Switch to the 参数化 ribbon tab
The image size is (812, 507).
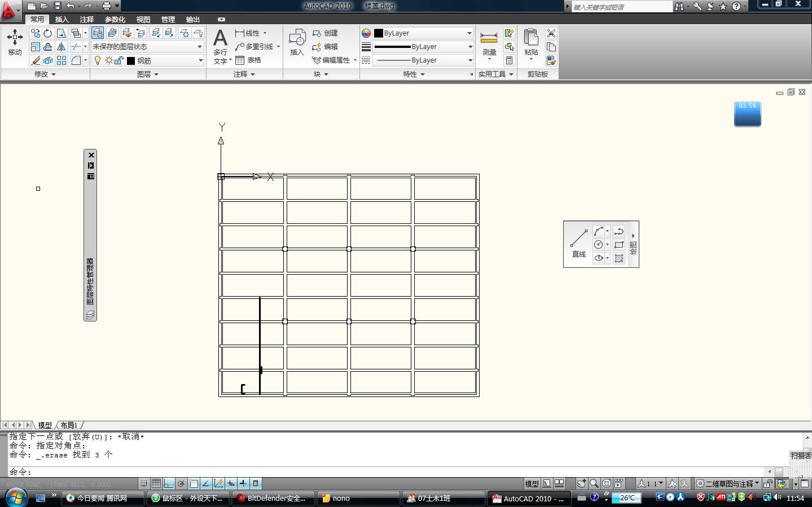[x=115, y=19]
